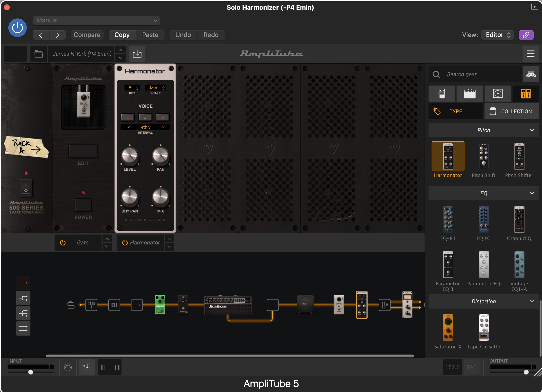
Task: Save preset with download icon
Action: coord(137,54)
